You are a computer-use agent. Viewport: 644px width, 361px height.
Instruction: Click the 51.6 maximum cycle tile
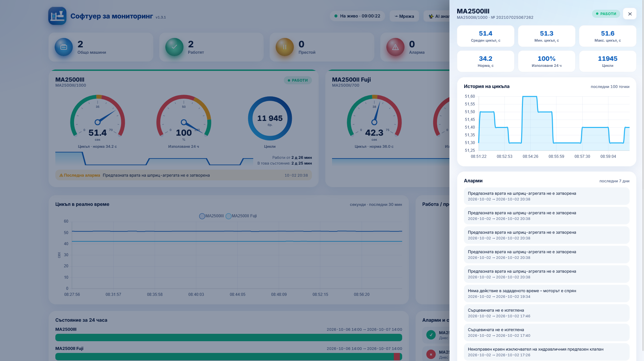tap(608, 36)
